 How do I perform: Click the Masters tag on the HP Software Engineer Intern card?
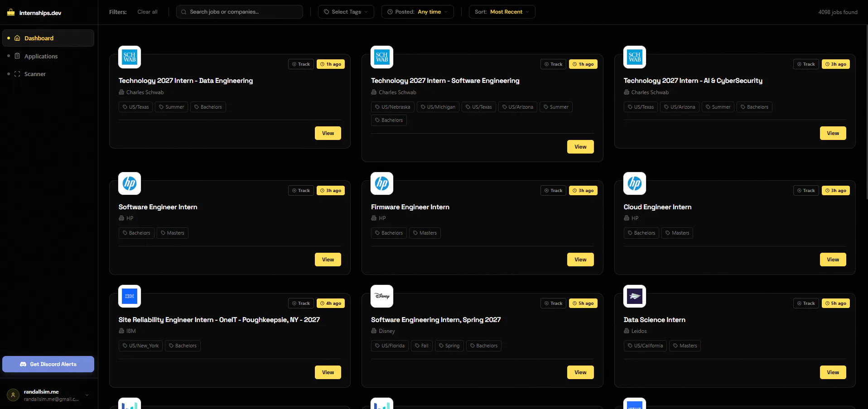pos(173,233)
